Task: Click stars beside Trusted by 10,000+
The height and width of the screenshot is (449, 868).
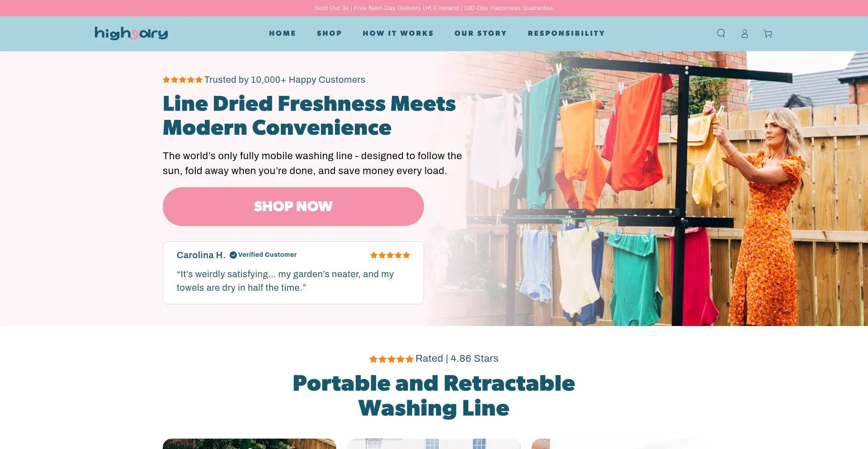Action: 183,80
